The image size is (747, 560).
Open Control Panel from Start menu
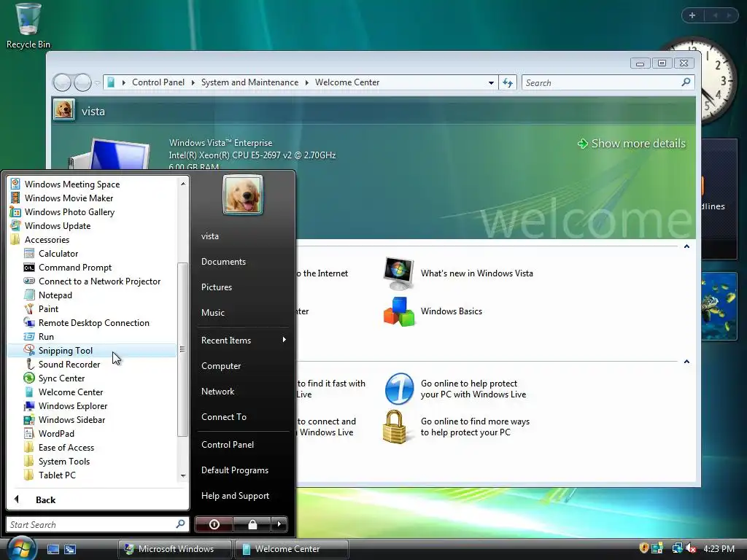coord(228,444)
